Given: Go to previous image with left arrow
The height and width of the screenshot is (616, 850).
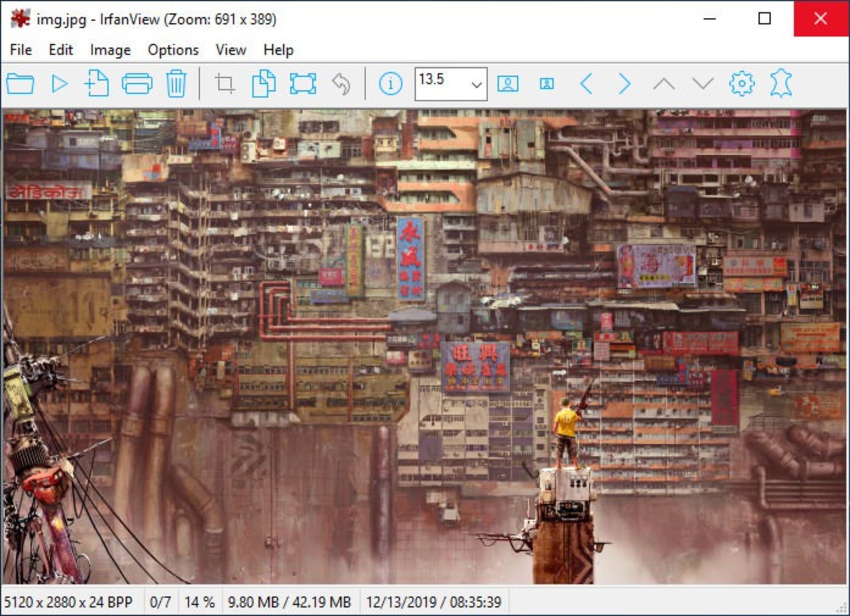Looking at the screenshot, I should pos(586,84).
